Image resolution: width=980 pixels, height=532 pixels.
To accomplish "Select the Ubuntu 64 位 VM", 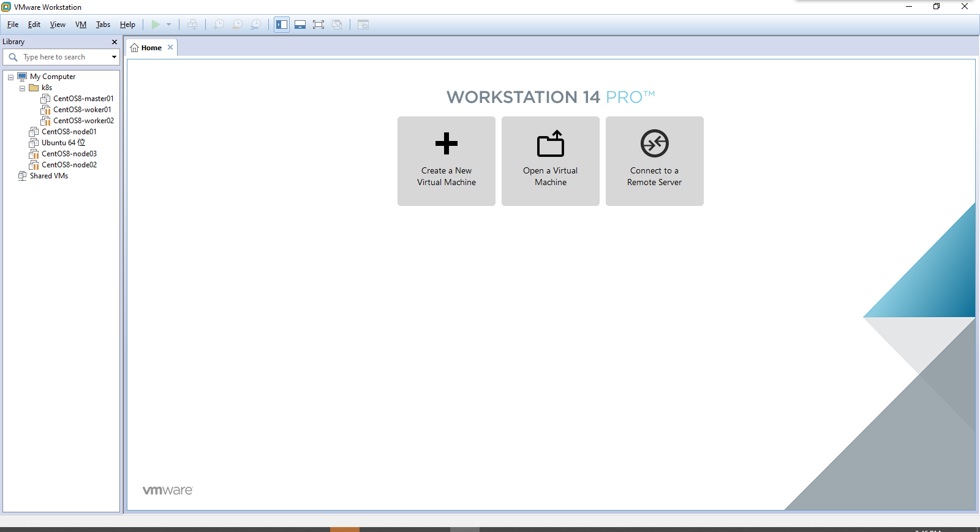I will pyautogui.click(x=63, y=143).
